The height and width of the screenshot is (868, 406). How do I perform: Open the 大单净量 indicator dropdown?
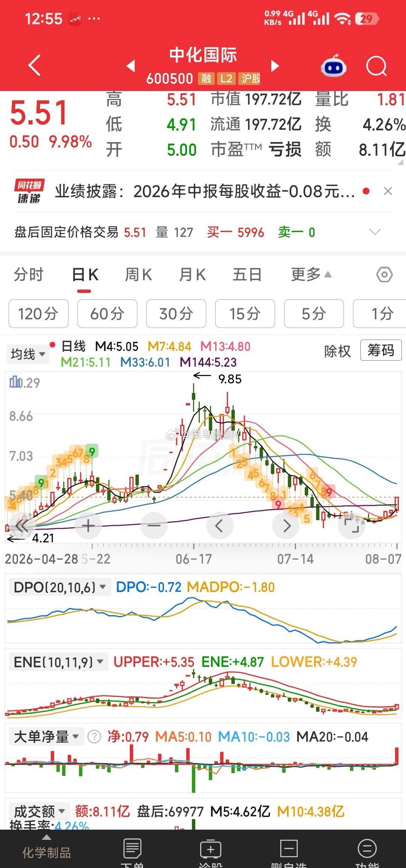[x=47, y=737]
